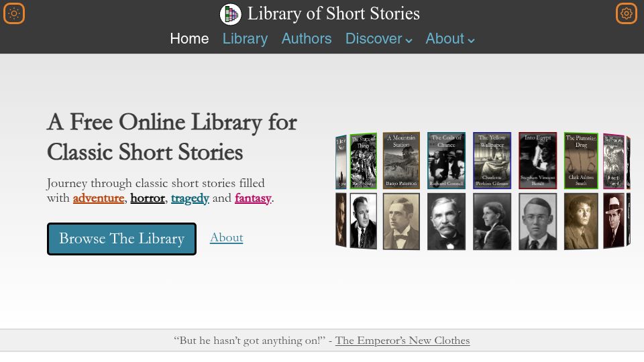Open the Authors nav item
The height and width of the screenshot is (362, 644).
[x=307, y=39]
